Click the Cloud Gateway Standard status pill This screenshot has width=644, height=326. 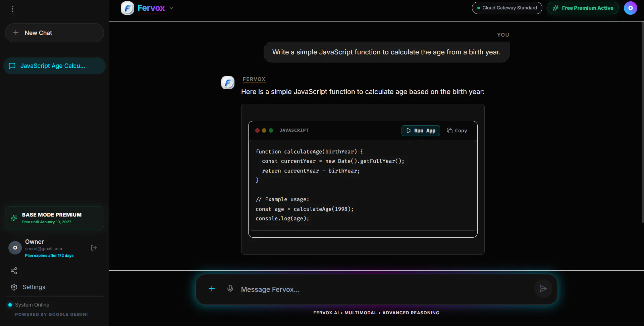[x=507, y=8]
